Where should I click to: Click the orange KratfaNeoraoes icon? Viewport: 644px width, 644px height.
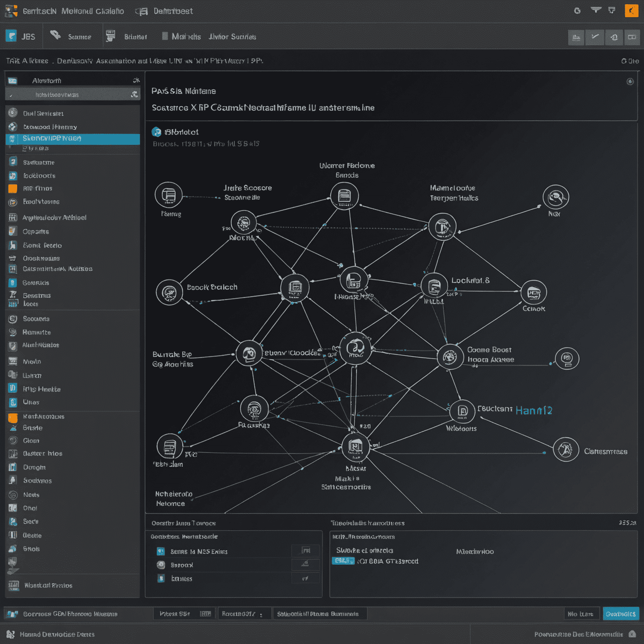click(x=13, y=418)
